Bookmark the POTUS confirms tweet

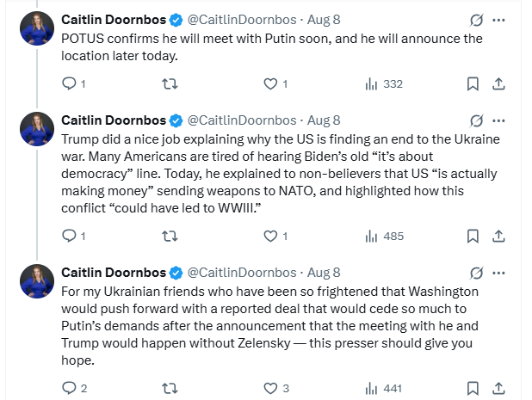[472, 83]
